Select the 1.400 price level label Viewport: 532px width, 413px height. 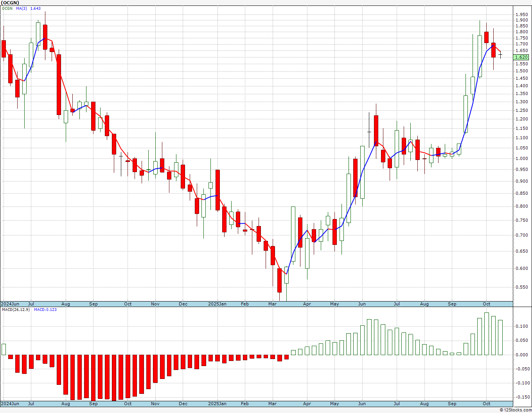[x=521, y=86]
